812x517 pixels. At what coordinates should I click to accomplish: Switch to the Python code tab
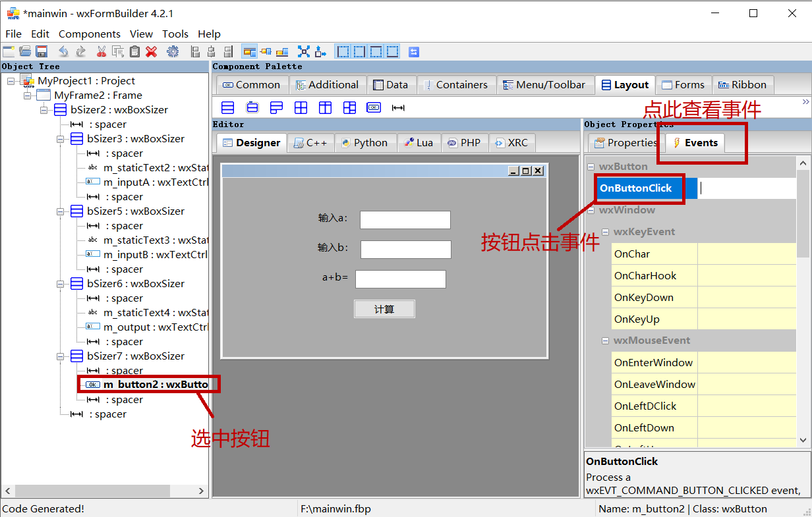click(366, 142)
